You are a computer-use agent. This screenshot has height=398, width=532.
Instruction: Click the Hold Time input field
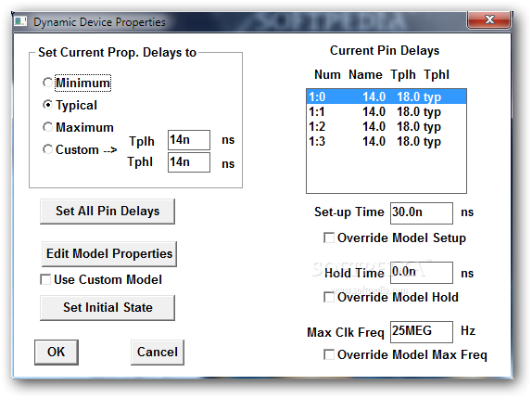pos(422,273)
